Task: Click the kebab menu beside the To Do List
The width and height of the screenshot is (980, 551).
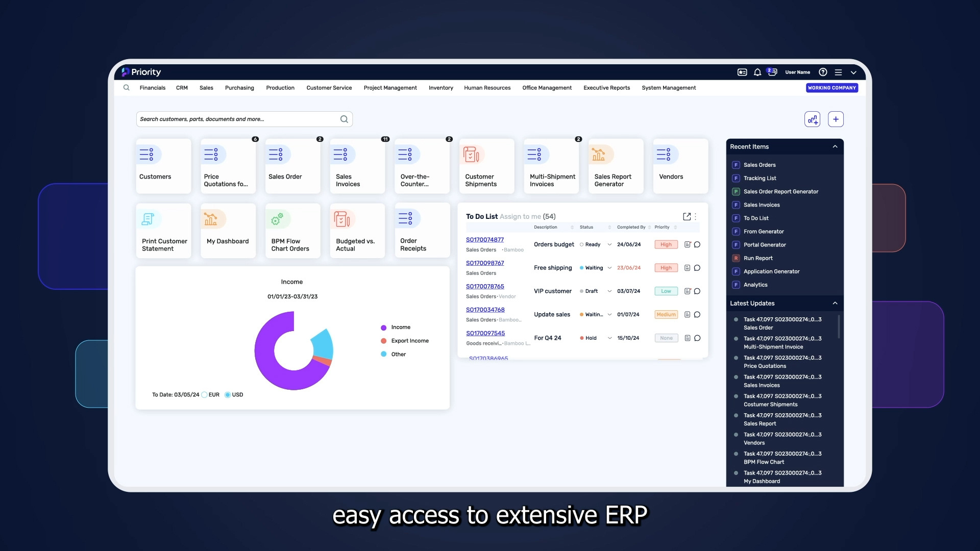Action: 694,216
